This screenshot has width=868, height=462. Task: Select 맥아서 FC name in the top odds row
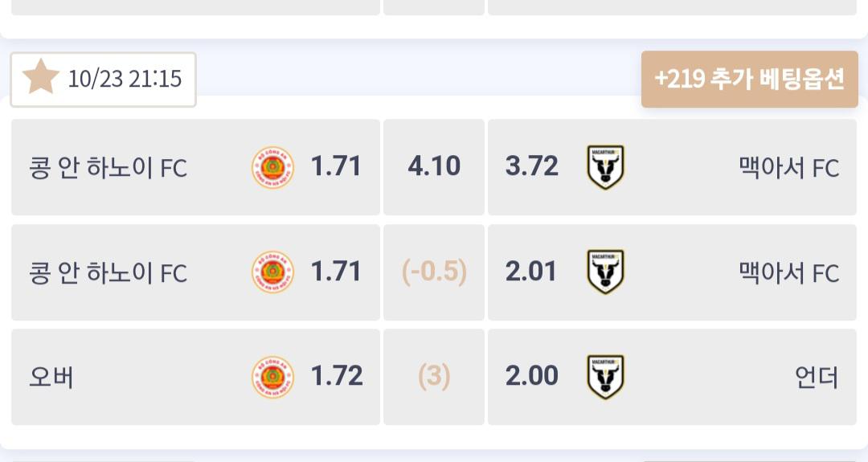tap(788, 168)
